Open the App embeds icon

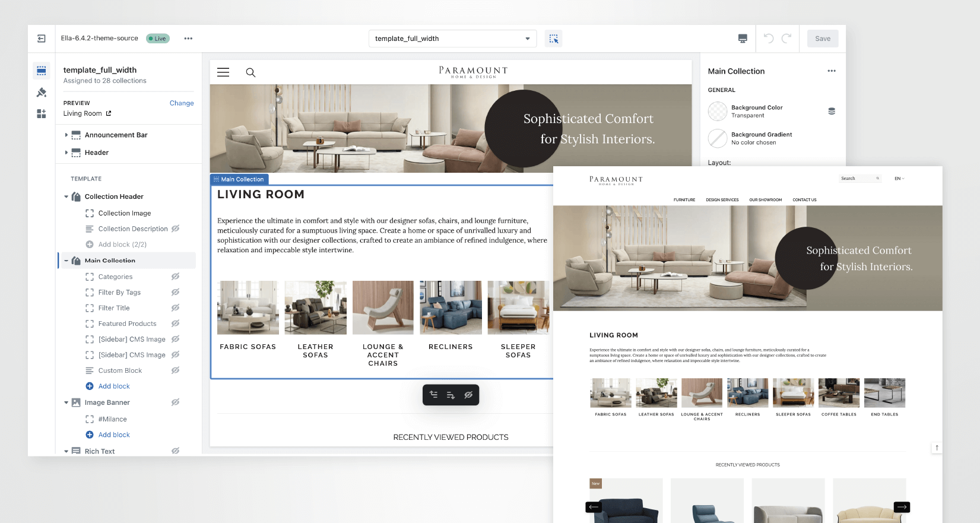click(x=42, y=114)
